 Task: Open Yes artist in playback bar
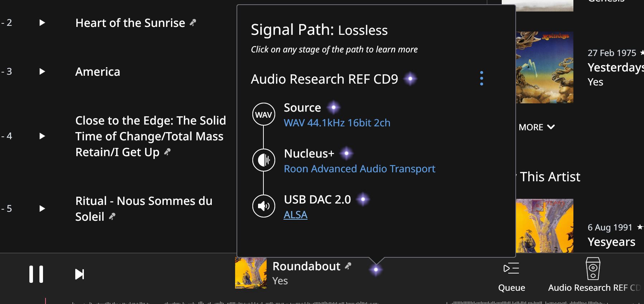280,281
